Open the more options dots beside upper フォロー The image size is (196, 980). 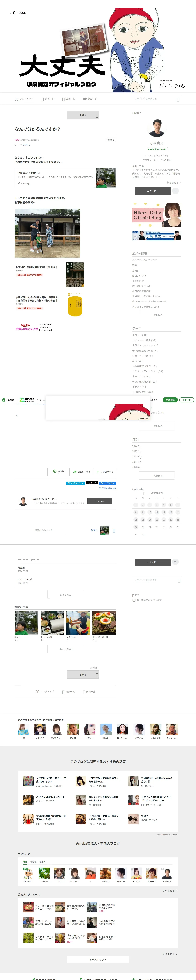click(x=175, y=191)
